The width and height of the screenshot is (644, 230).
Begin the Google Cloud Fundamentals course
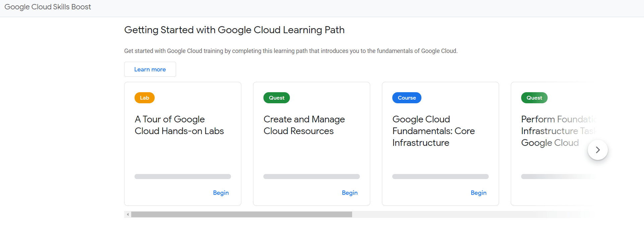478,193
